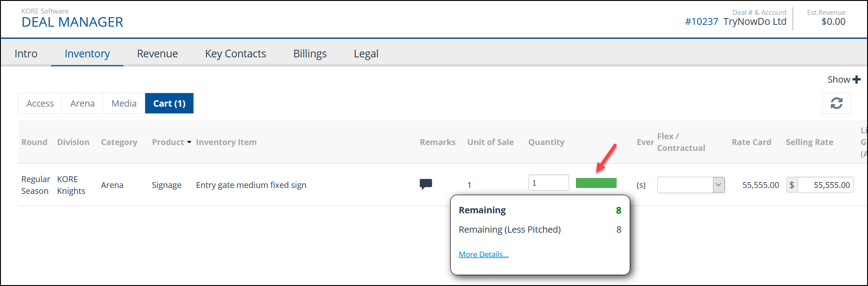Go to the Billings tab

(x=310, y=54)
